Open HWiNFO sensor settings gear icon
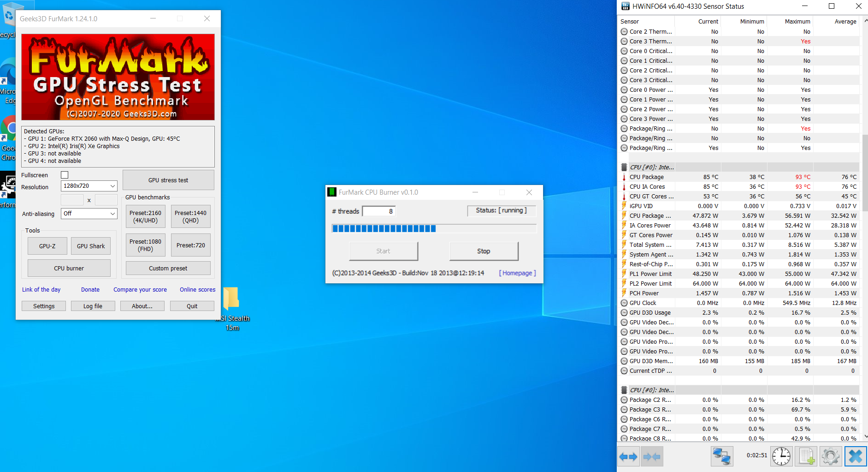The height and width of the screenshot is (472, 868). pyautogui.click(x=830, y=457)
